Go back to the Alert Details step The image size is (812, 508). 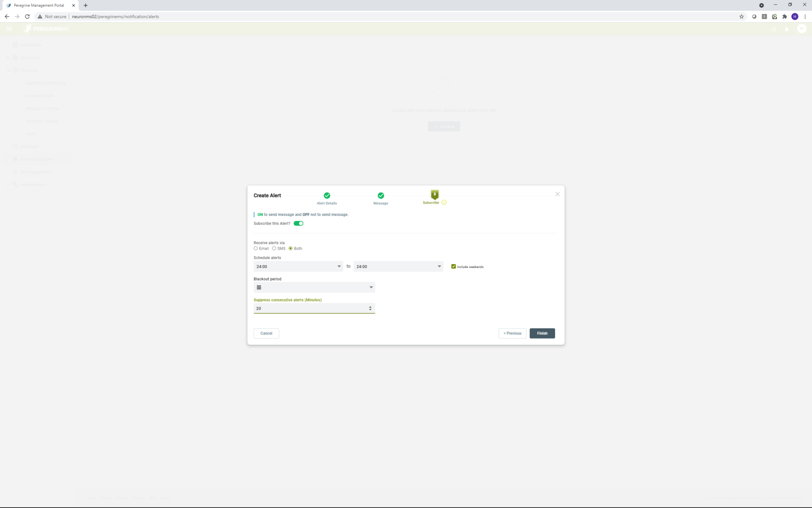[x=326, y=196]
